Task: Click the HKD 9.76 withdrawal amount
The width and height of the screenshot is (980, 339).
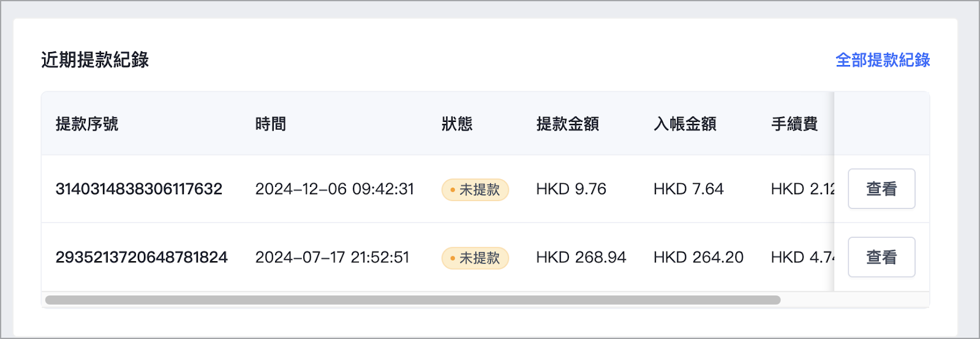Action: pyautogui.click(x=571, y=189)
